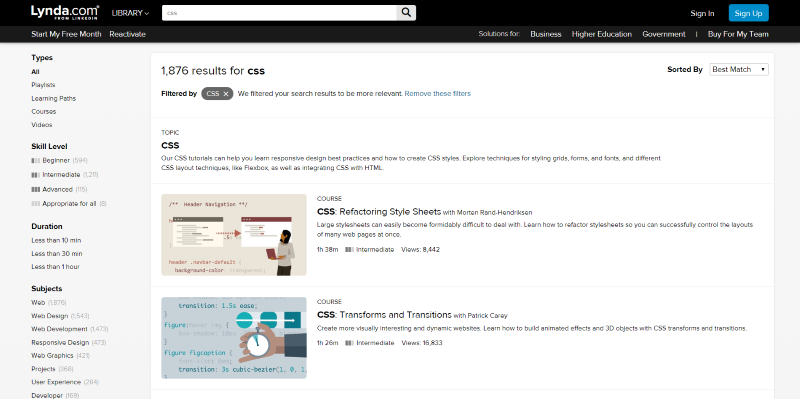Filter results by Learning Paths

click(54, 98)
